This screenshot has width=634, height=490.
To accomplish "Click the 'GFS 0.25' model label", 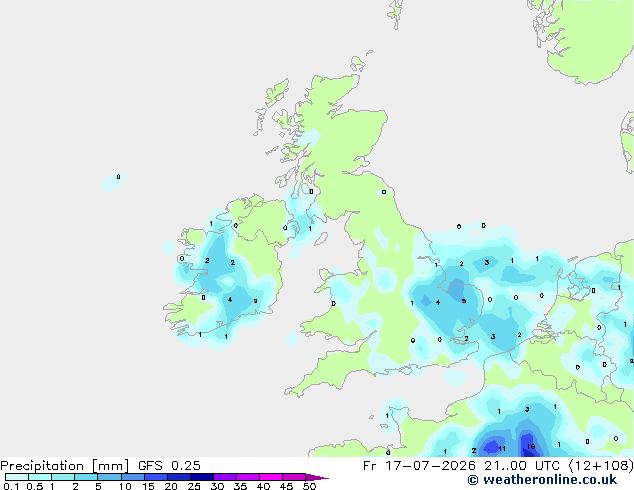I will point(169,466).
